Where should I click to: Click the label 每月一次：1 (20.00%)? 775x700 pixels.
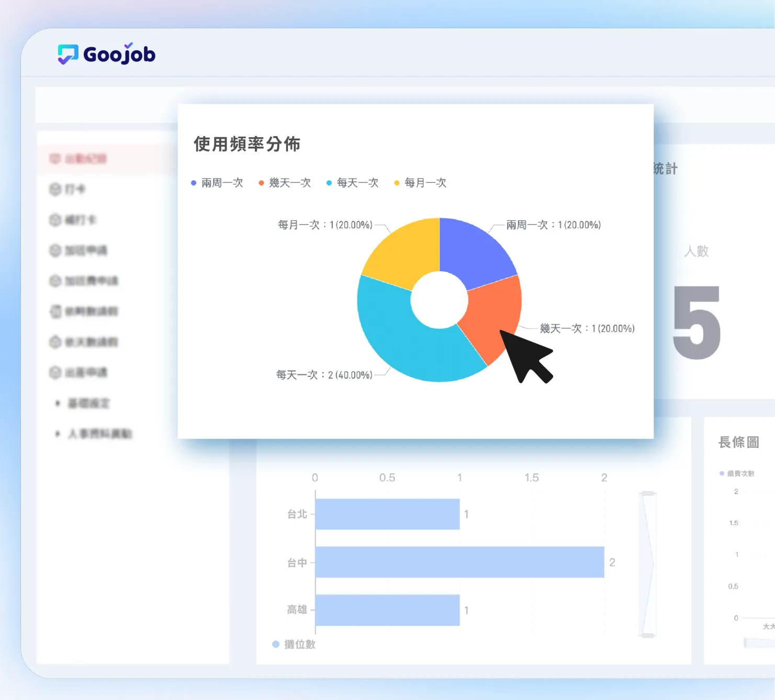[325, 225]
